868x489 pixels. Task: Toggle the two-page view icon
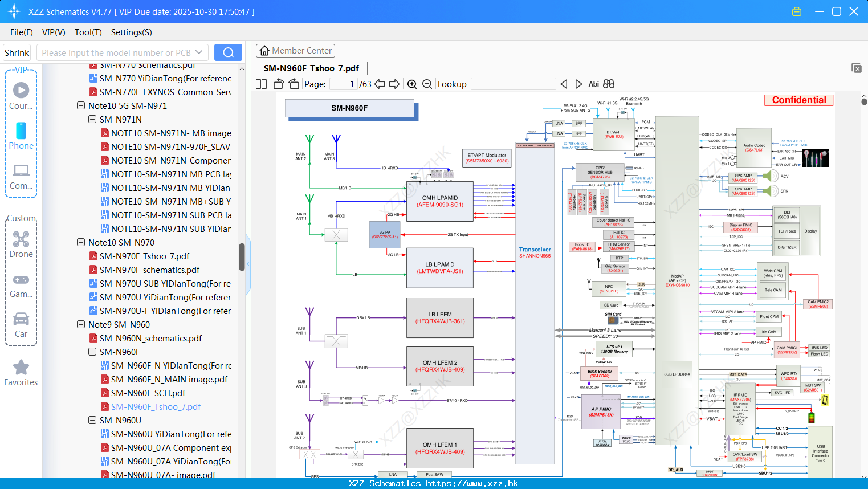tap(261, 84)
